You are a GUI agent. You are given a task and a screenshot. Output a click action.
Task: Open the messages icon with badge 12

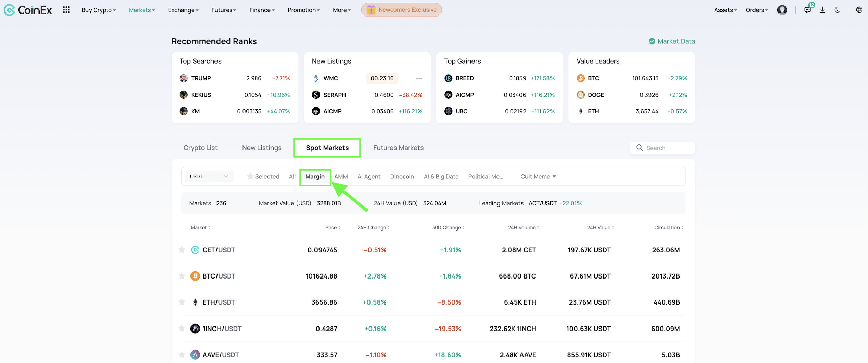pyautogui.click(x=808, y=9)
